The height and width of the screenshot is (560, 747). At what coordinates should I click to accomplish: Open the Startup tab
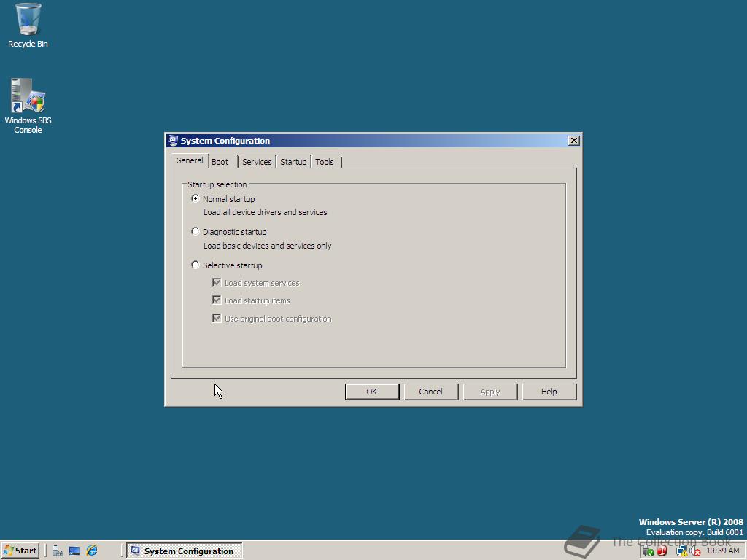(x=293, y=162)
